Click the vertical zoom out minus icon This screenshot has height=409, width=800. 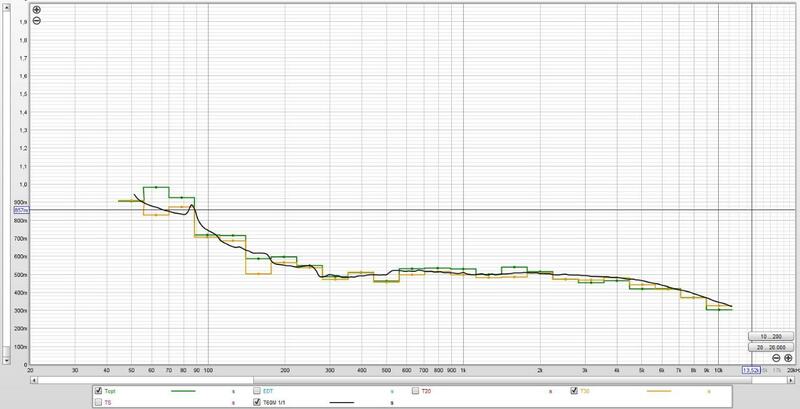pyautogui.click(x=37, y=20)
